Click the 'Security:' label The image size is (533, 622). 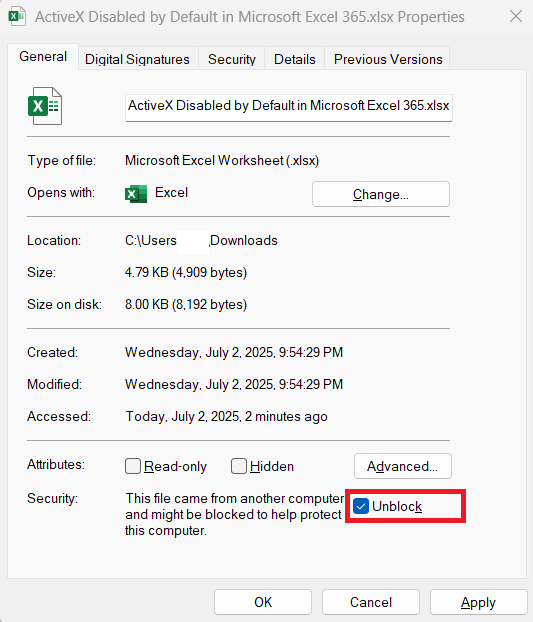coord(52,498)
